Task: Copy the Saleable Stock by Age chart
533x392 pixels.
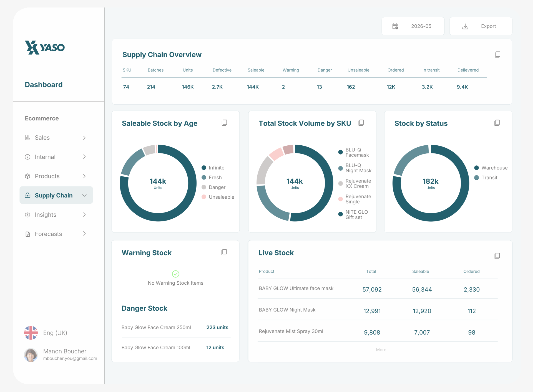Action: [x=224, y=123]
